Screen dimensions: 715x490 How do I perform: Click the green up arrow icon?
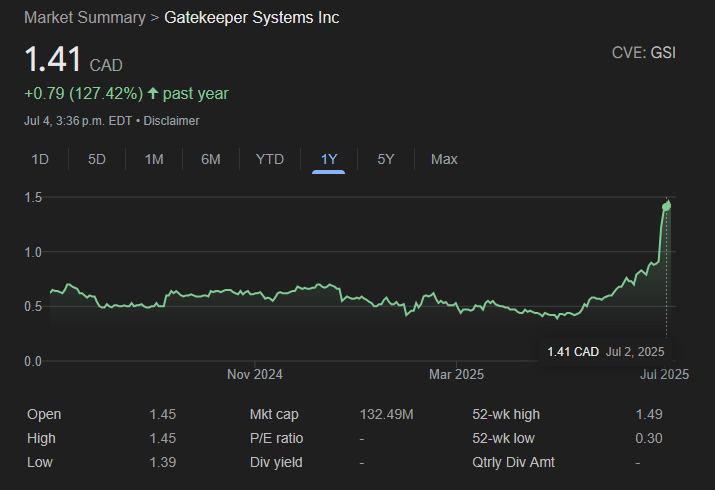tap(153, 93)
